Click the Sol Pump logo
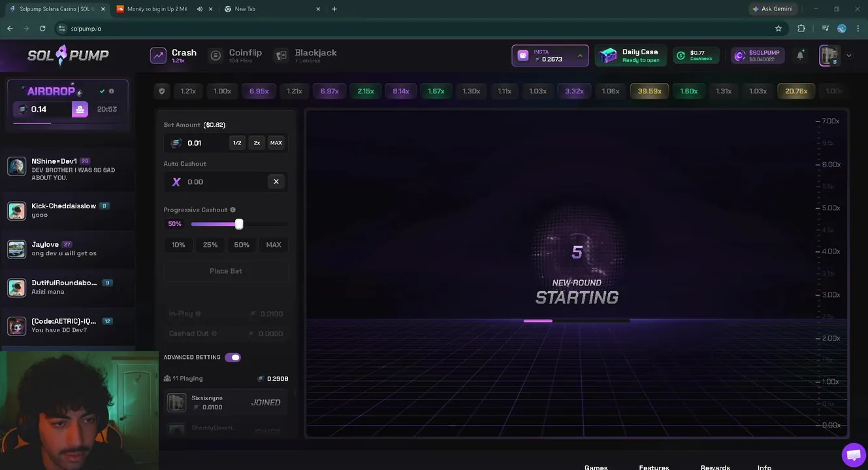868x470 pixels. coord(68,55)
